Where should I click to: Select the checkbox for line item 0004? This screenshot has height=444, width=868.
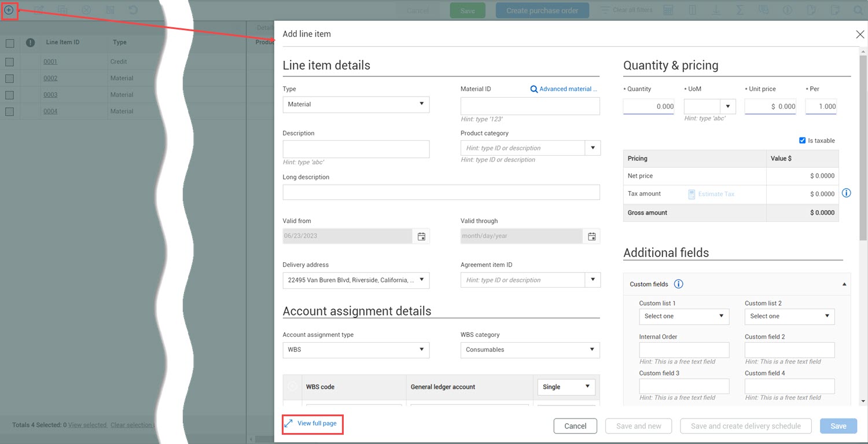(x=10, y=111)
